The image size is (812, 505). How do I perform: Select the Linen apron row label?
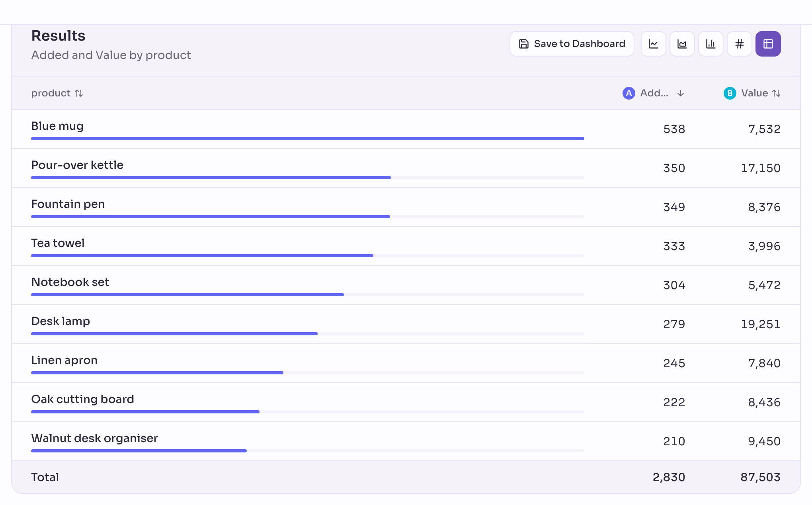click(64, 360)
